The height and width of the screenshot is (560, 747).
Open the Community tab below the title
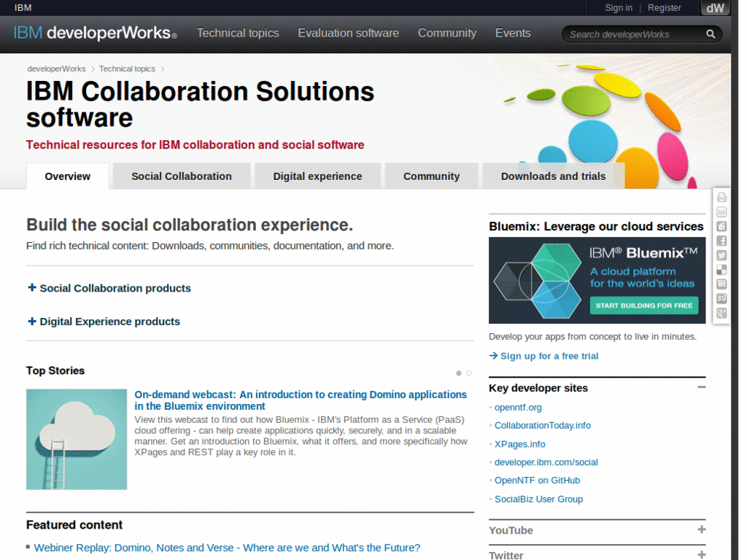(432, 176)
